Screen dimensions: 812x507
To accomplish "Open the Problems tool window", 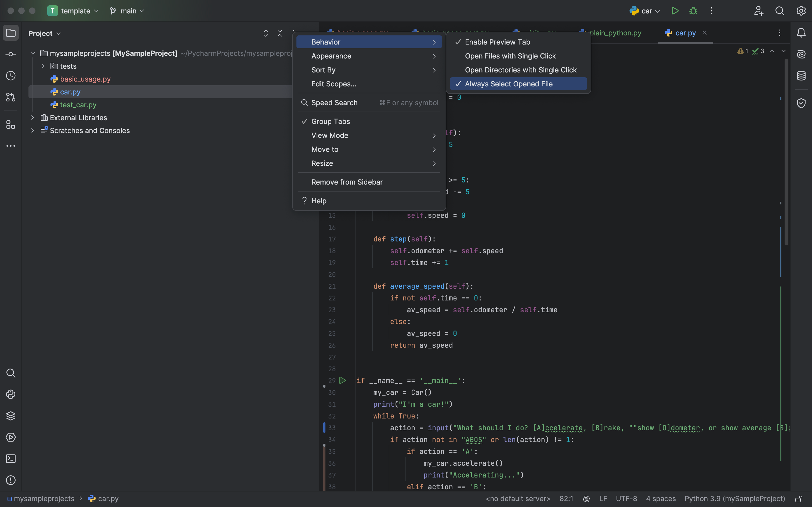I will click(x=11, y=480).
